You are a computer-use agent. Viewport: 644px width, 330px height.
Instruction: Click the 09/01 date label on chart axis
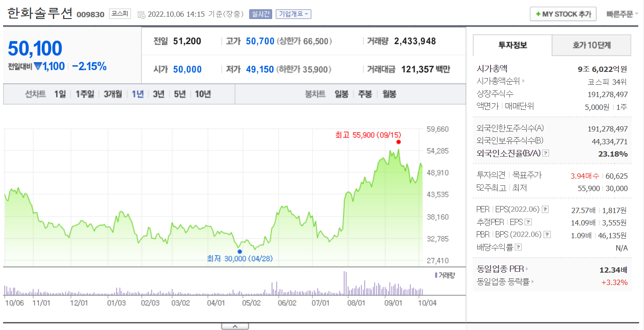(393, 303)
